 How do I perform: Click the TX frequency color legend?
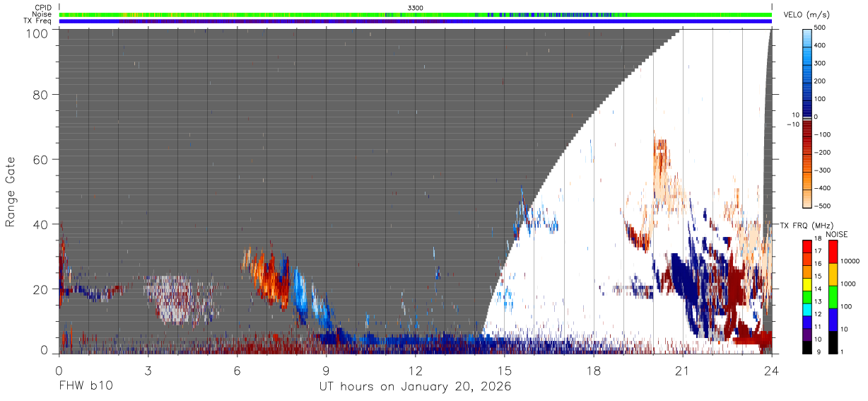pyautogui.click(x=807, y=296)
